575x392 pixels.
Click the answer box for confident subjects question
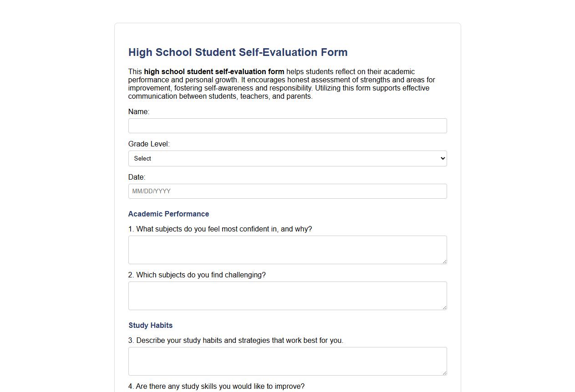[x=287, y=250]
